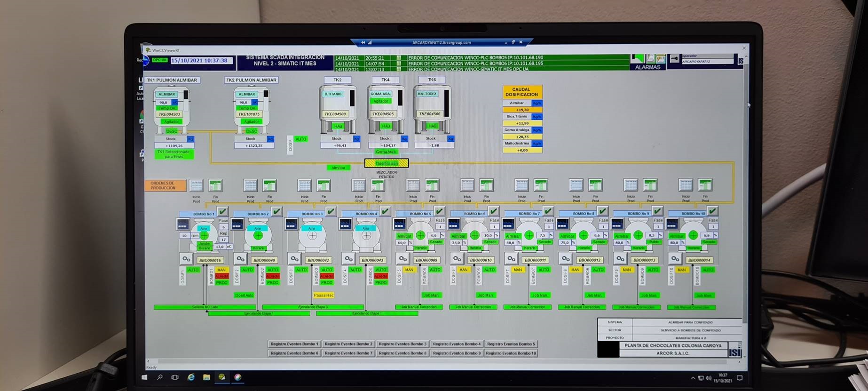The height and width of the screenshot is (391, 868).
Task: Open Registro Eventos Bombo 10
Action: (511, 353)
